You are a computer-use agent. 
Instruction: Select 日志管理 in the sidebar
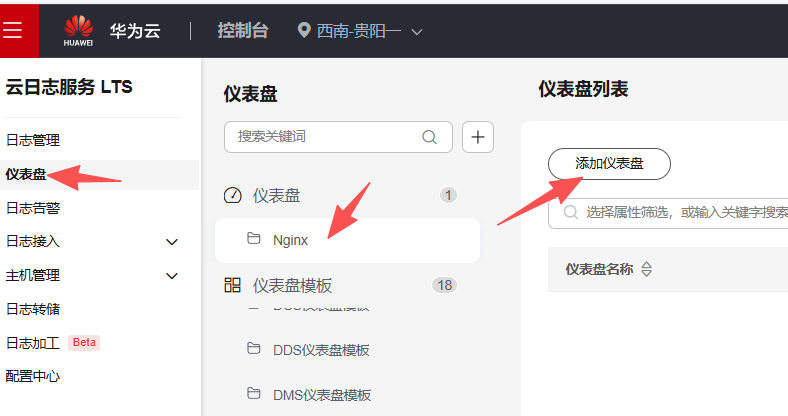point(33,140)
